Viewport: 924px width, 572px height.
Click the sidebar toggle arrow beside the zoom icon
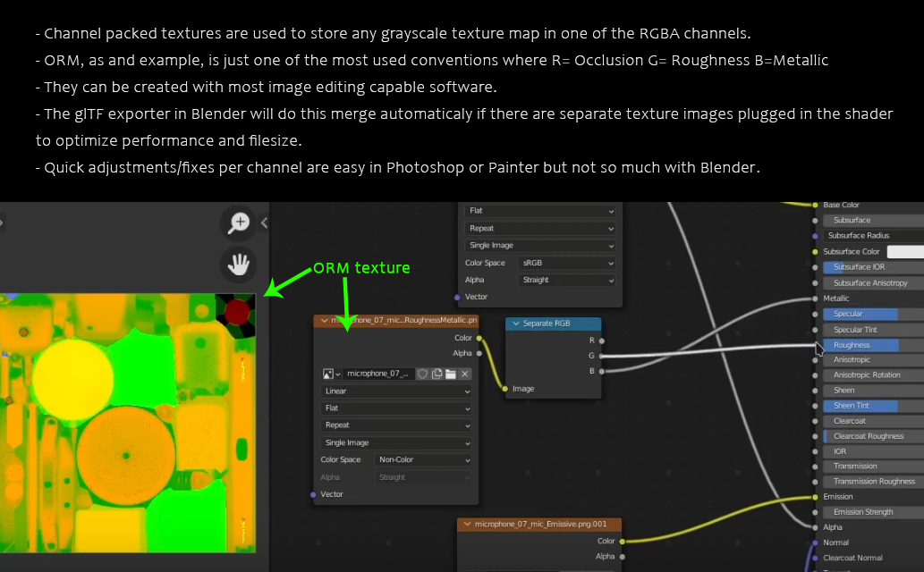265,223
